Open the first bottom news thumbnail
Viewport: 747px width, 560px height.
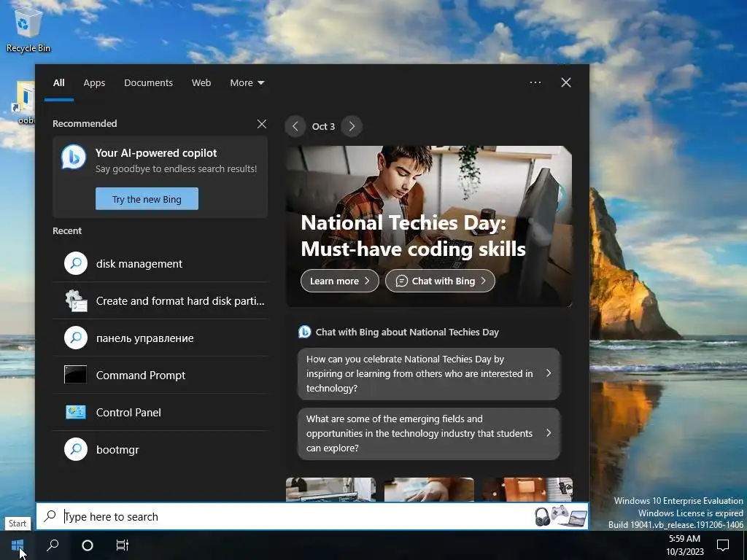(330, 489)
